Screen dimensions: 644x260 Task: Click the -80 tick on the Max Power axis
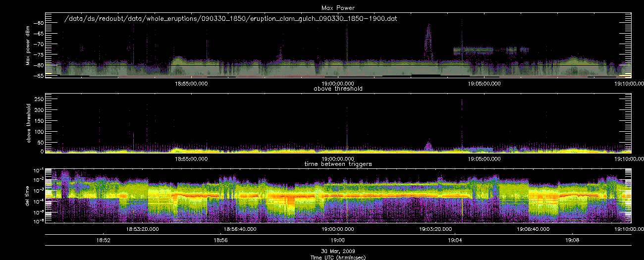pyautogui.click(x=38, y=65)
